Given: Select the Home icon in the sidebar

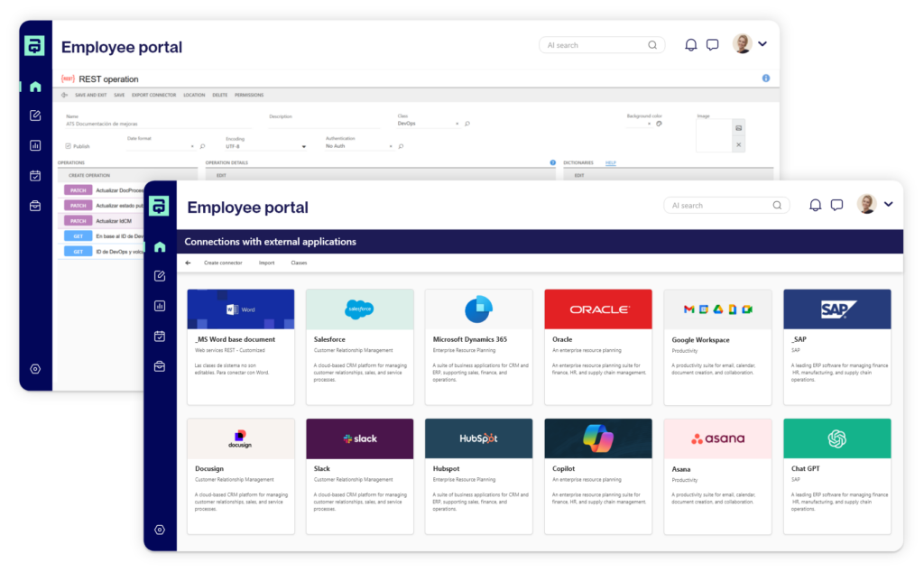Looking at the screenshot, I should (x=160, y=246).
